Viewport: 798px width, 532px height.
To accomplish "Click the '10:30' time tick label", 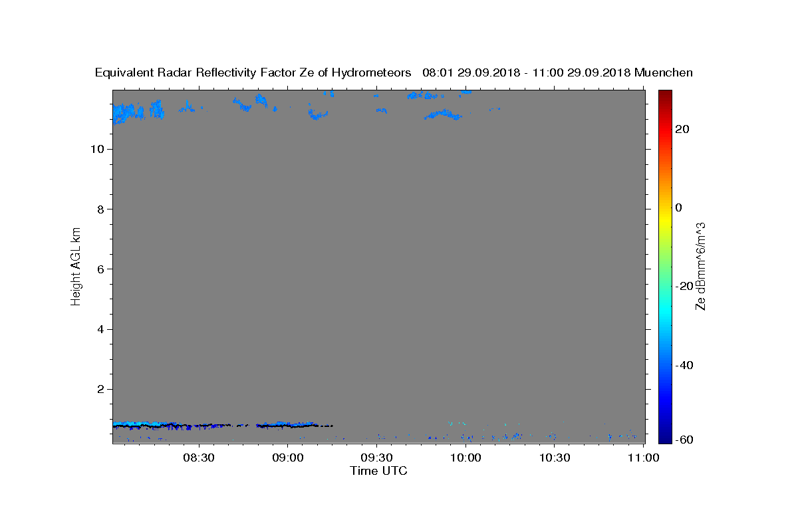I will pos(555,458).
